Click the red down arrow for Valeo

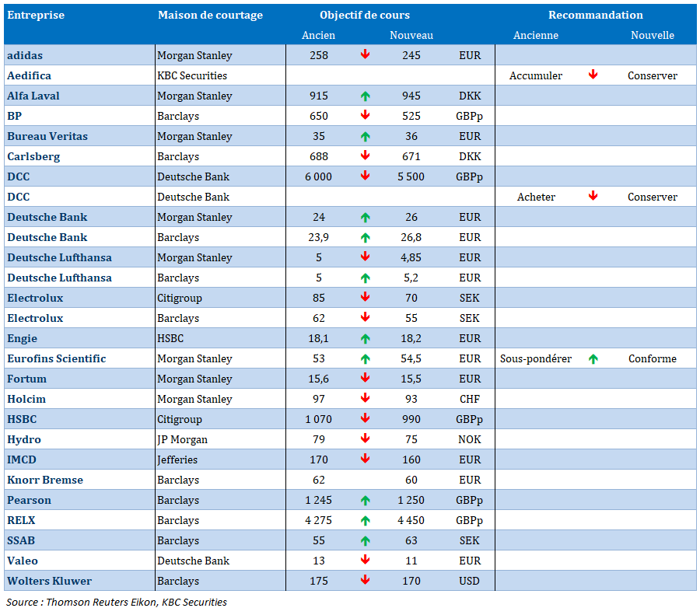365,561
